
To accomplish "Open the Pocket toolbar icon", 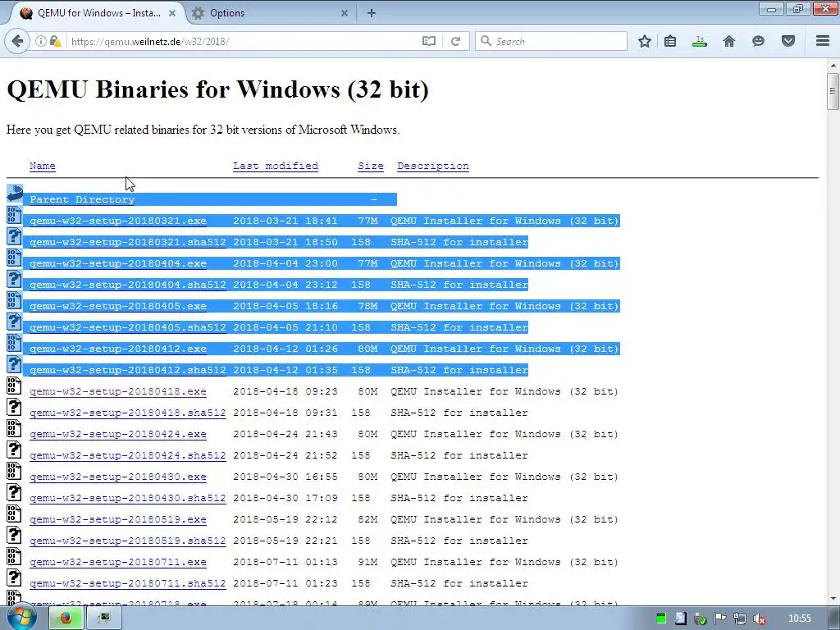I will (x=788, y=41).
